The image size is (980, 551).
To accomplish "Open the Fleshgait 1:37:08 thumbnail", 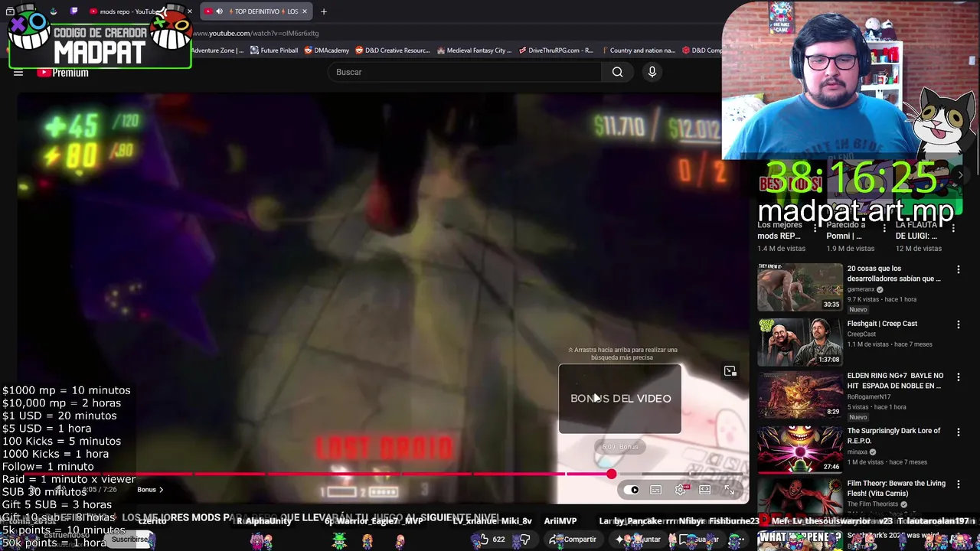I will click(799, 342).
